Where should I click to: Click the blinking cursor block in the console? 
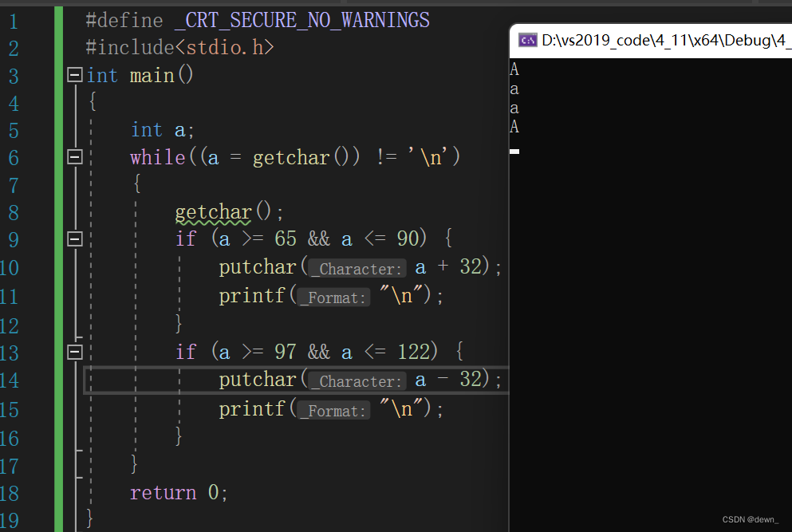(x=514, y=150)
